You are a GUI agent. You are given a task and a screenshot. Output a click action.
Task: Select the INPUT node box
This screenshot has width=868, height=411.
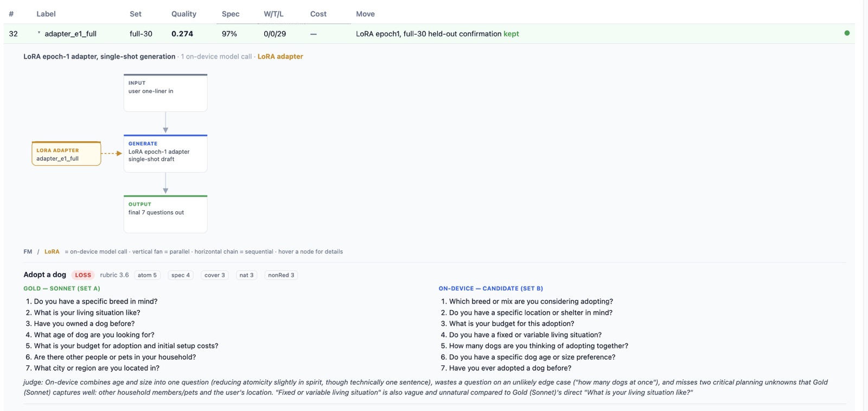(165, 93)
